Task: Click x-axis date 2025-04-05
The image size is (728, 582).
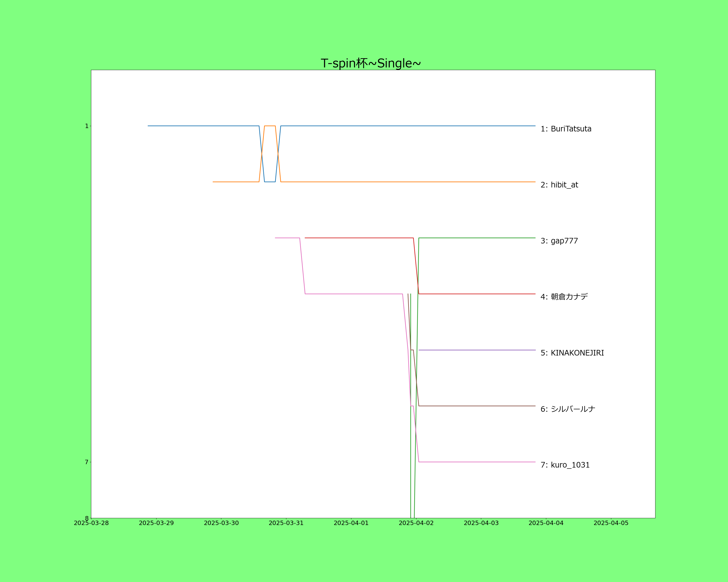Action: [611, 523]
